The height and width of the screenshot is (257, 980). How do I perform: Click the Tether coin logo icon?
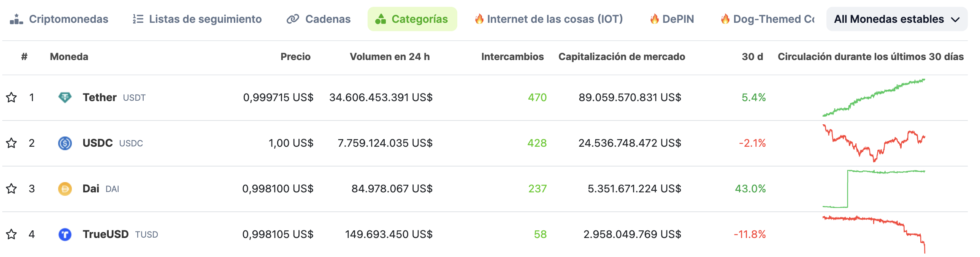click(65, 97)
